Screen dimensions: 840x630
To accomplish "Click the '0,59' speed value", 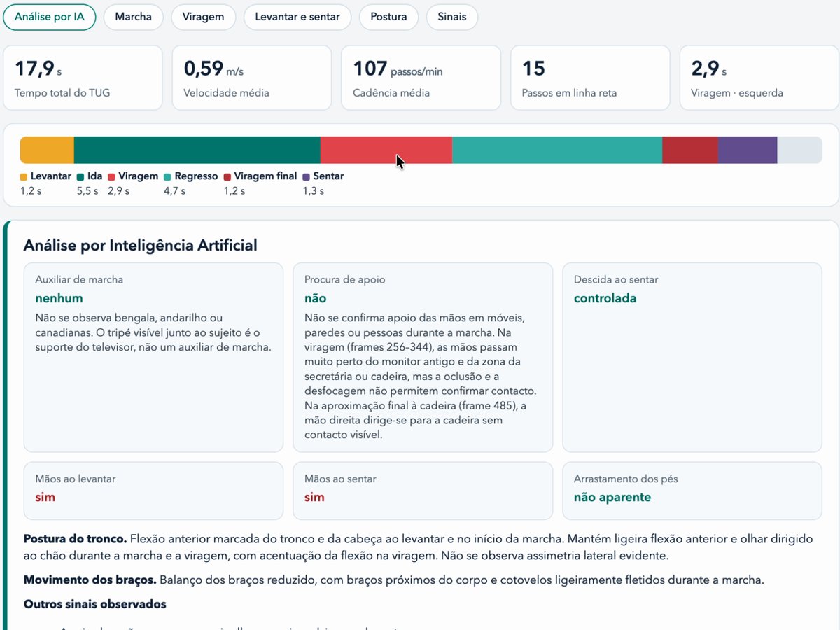I will coord(203,69).
